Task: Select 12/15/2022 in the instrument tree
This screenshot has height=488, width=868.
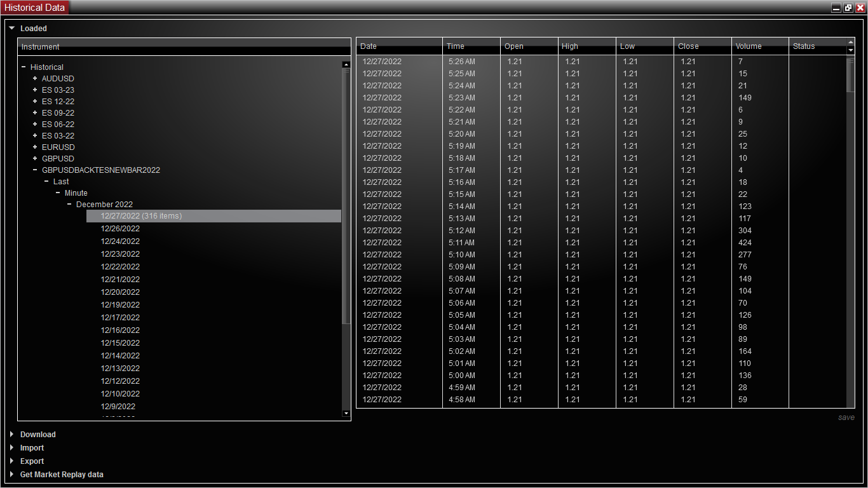Action: (120, 343)
